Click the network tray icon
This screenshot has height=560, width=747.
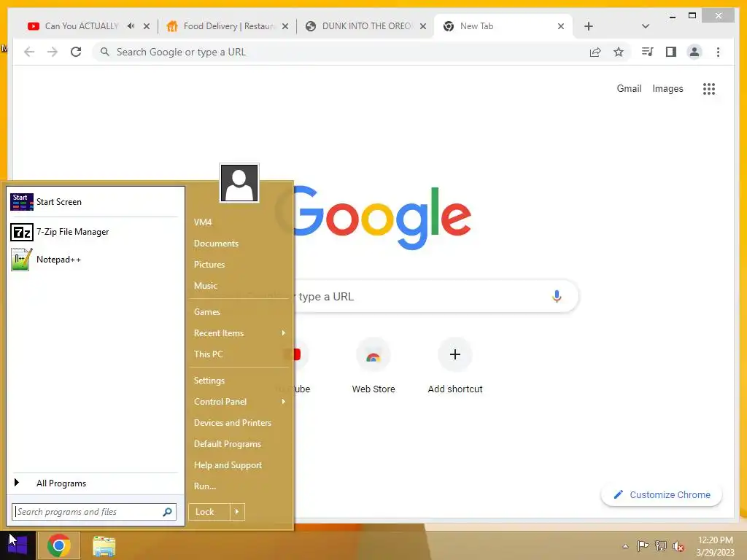click(661, 545)
